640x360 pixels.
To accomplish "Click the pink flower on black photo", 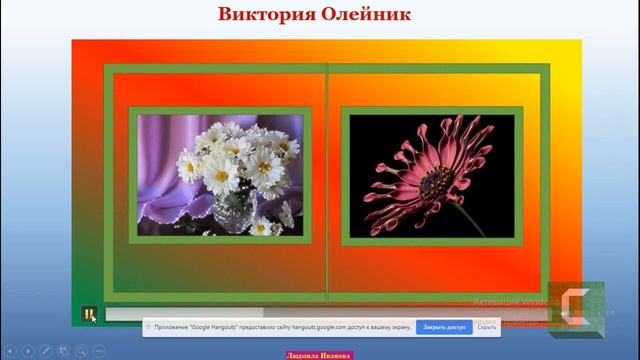I will coord(432,176).
